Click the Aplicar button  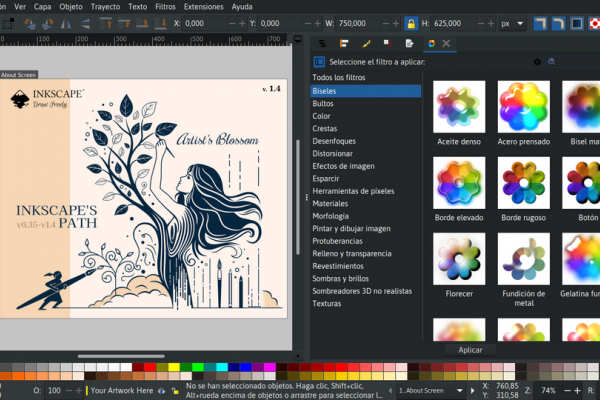(x=470, y=350)
